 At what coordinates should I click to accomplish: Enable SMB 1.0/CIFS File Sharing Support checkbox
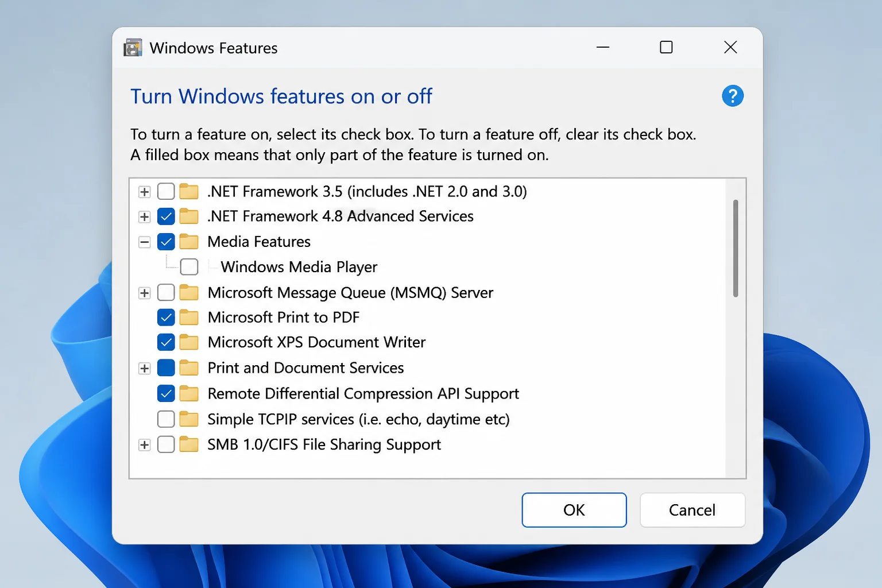pyautogui.click(x=166, y=444)
